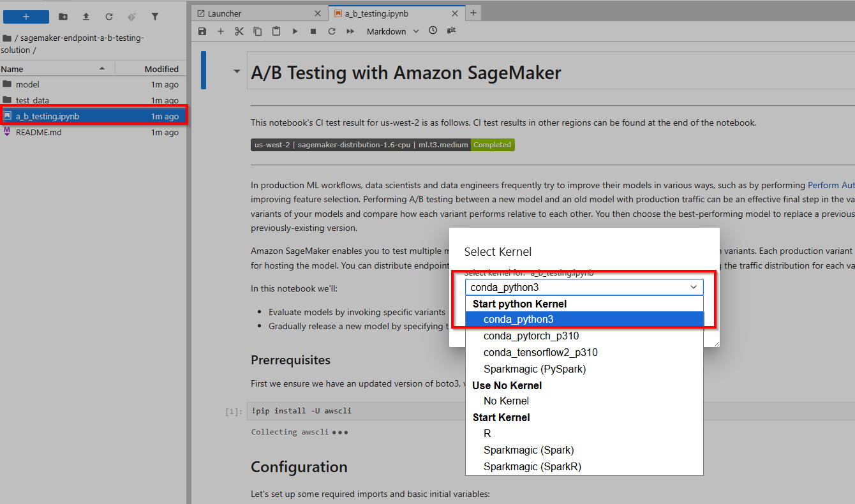Collapse the A/B Testing heading section
Viewport: 855px width, 504px height.
click(237, 72)
